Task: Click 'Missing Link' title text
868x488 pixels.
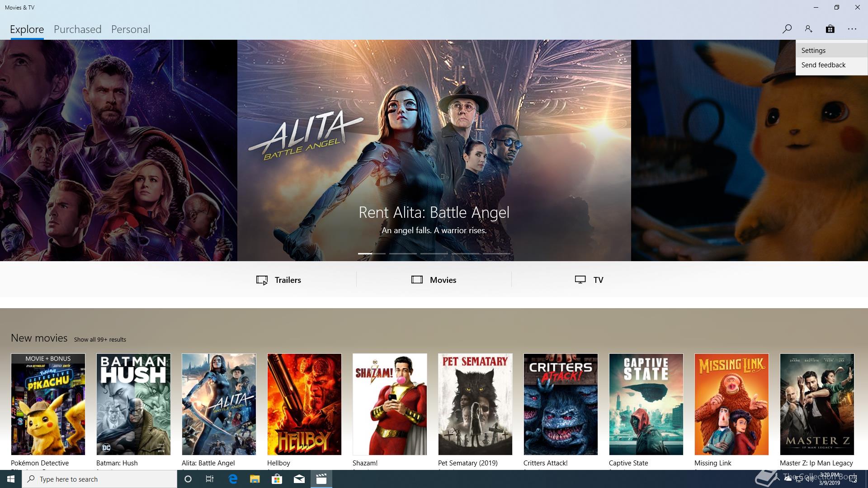Action: pos(713,463)
